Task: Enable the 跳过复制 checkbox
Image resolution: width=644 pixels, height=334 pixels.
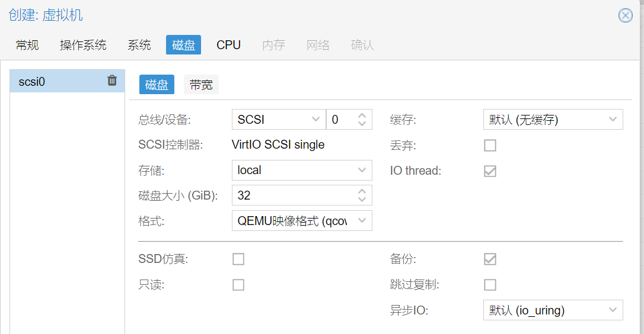Action: (x=490, y=285)
